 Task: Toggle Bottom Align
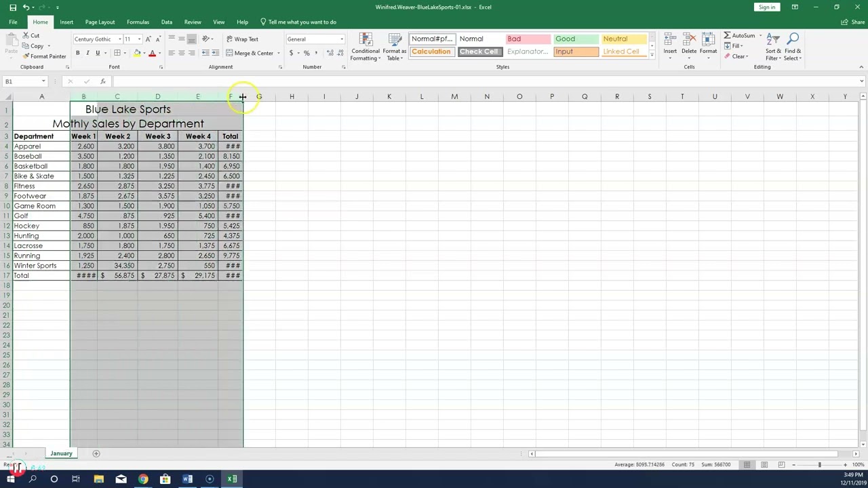(x=191, y=39)
